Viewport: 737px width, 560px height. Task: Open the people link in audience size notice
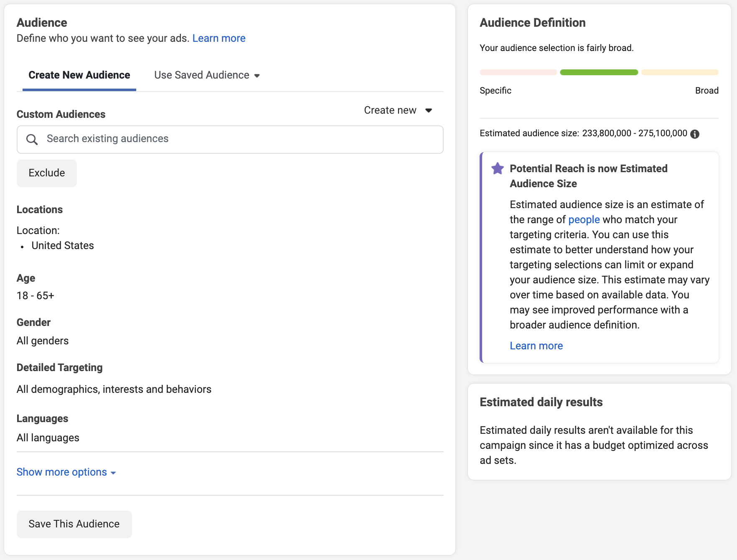point(584,220)
